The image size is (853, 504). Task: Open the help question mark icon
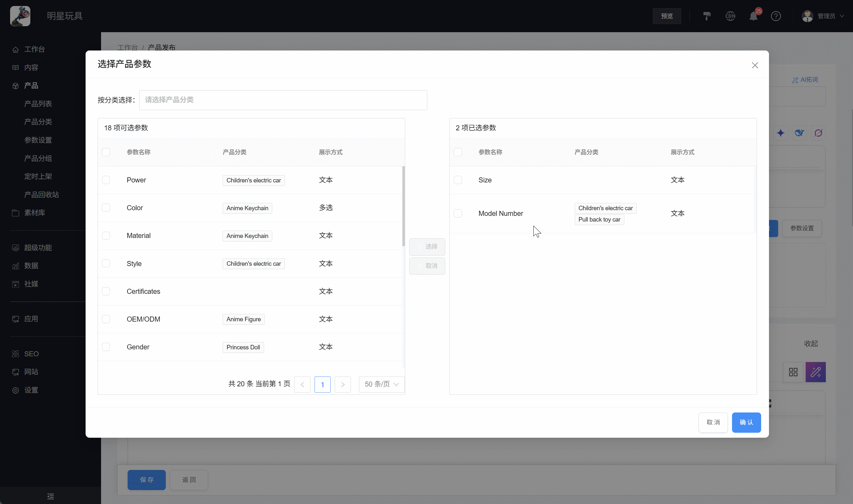(776, 16)
